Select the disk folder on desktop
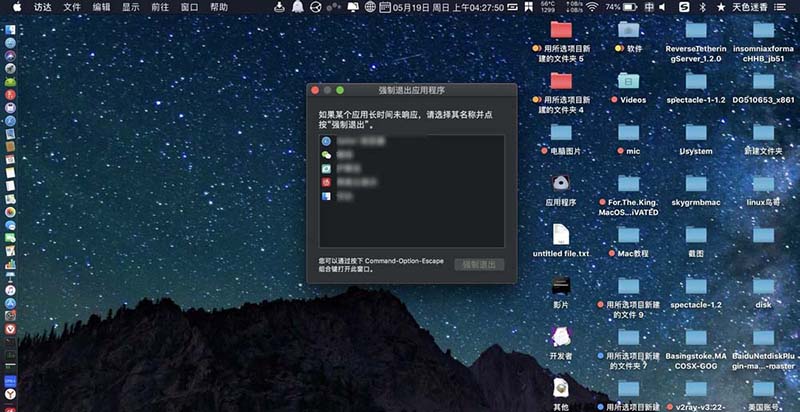Image resolution: width=800 pixels, height=412 pixels. point(763,286)
